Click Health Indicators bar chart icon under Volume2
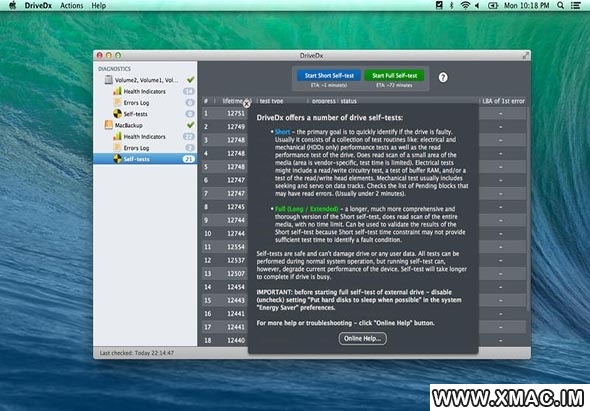The image size is (590, 411). coord(117,91)
